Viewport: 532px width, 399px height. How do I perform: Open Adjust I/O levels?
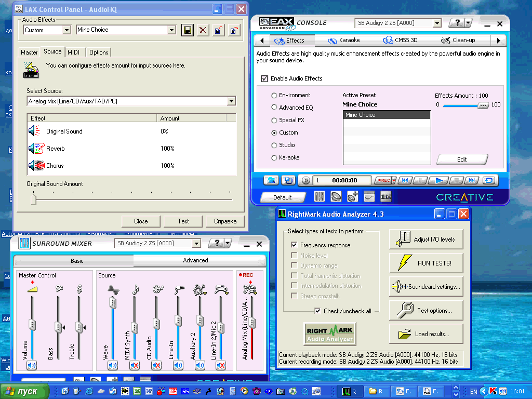tap(426, 239)
